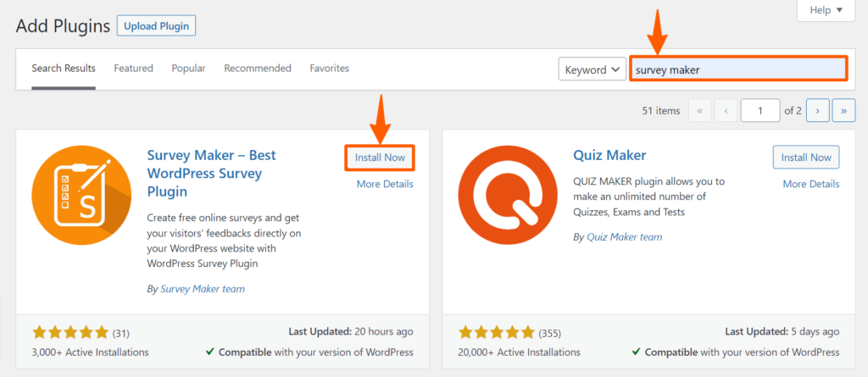
Task: View More Details for Survey Maker
Action: [x=385, y=185]
